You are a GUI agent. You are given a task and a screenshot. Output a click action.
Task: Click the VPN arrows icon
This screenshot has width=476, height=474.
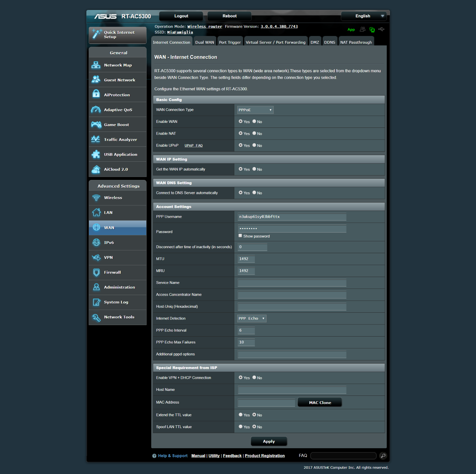pyautogui.click(x=96, y=257)
